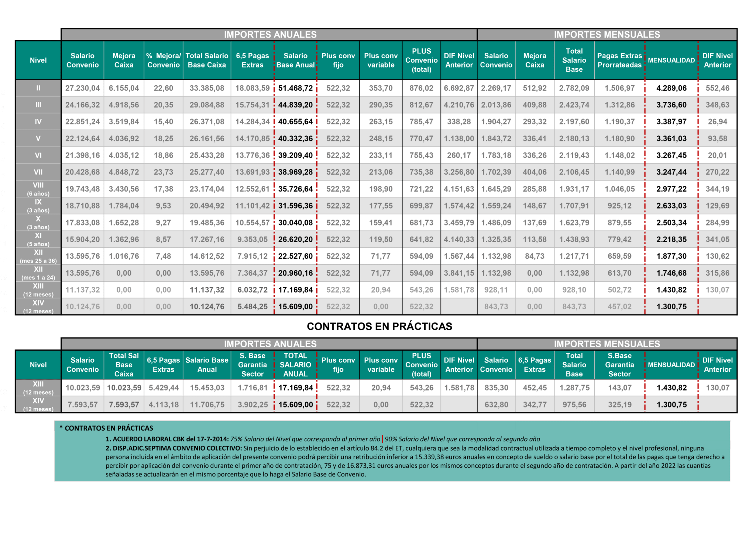The image size is (756, 537).
Task: Select the Total Sal Base Caixa header
Action: (x=124, y=365)
